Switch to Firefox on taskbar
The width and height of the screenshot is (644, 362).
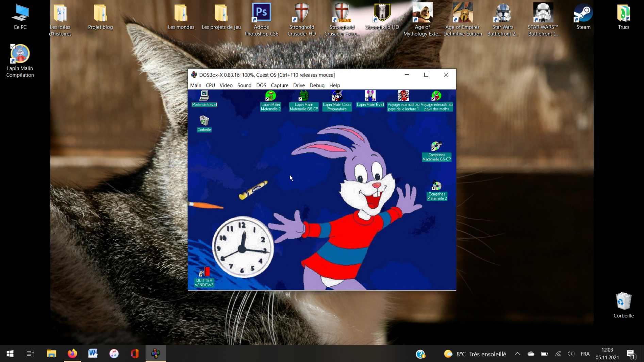pos(72,354)
